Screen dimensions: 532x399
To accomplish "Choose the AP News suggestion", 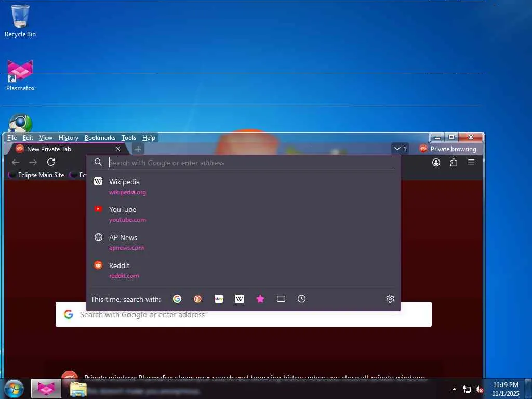I will [x=243, y=242].
